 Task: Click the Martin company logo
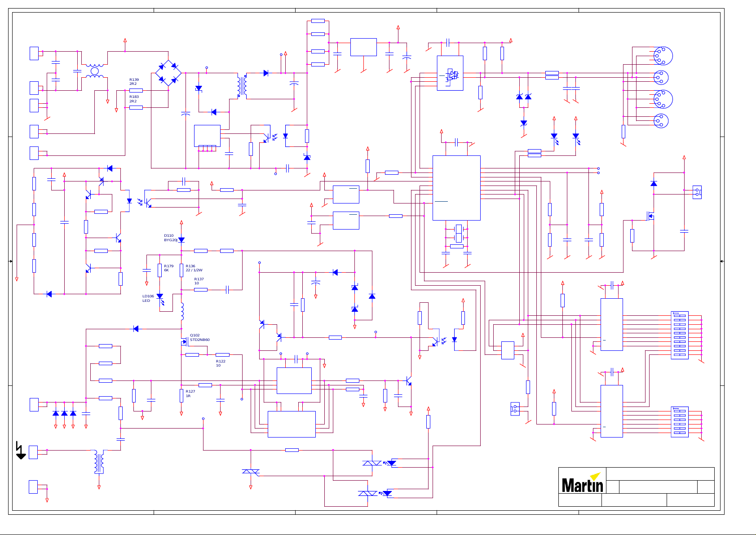[582, 482]
